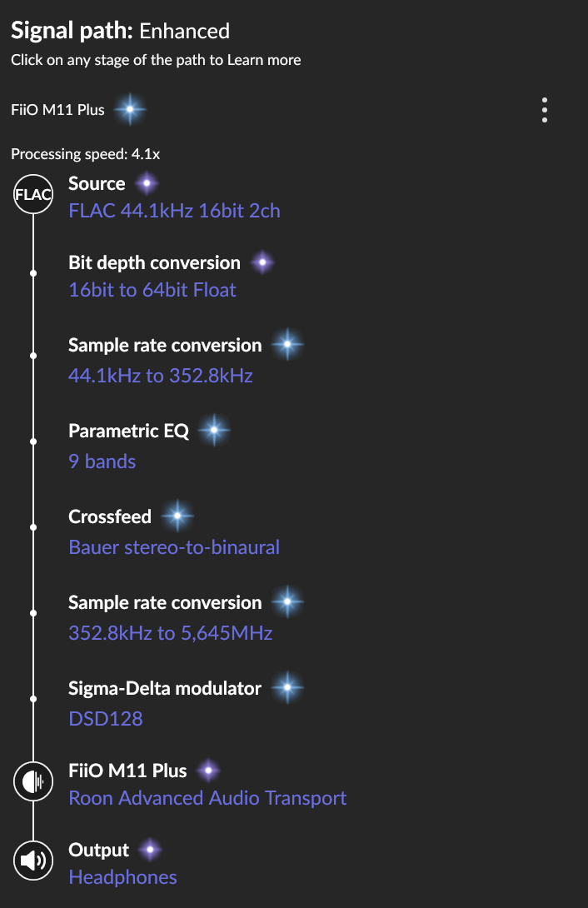The width and height of the screenshot is (588, 908).
Task: Click the star beside Sigma-Delta modulator
Action: coord(287,687)
